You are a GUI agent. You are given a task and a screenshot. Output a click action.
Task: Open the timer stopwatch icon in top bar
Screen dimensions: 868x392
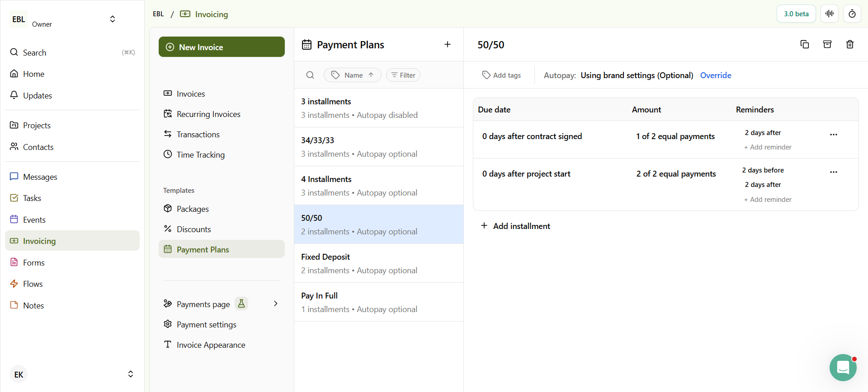tap(852, 14)
